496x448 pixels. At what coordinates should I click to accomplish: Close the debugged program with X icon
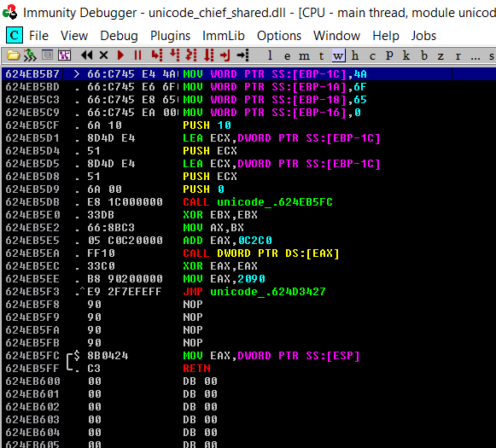tap(103, 55)
